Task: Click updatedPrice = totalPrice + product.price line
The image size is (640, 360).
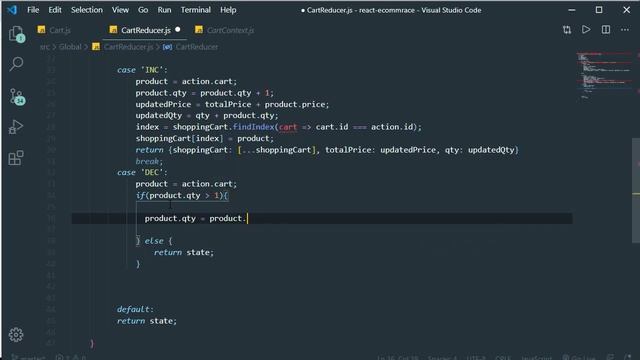Action: [232, 104]
